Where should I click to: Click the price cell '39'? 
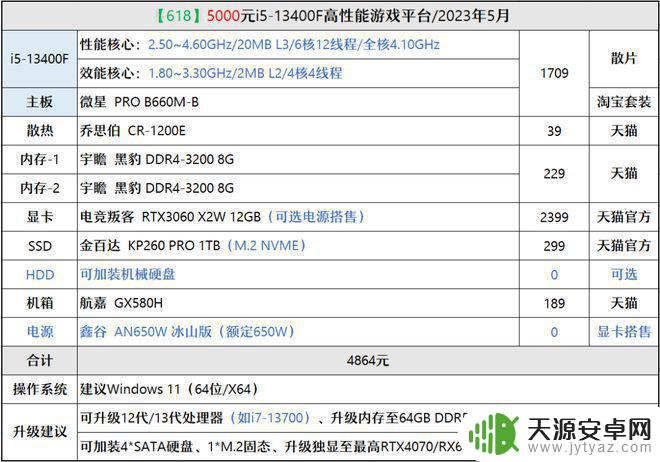point(554,131)
